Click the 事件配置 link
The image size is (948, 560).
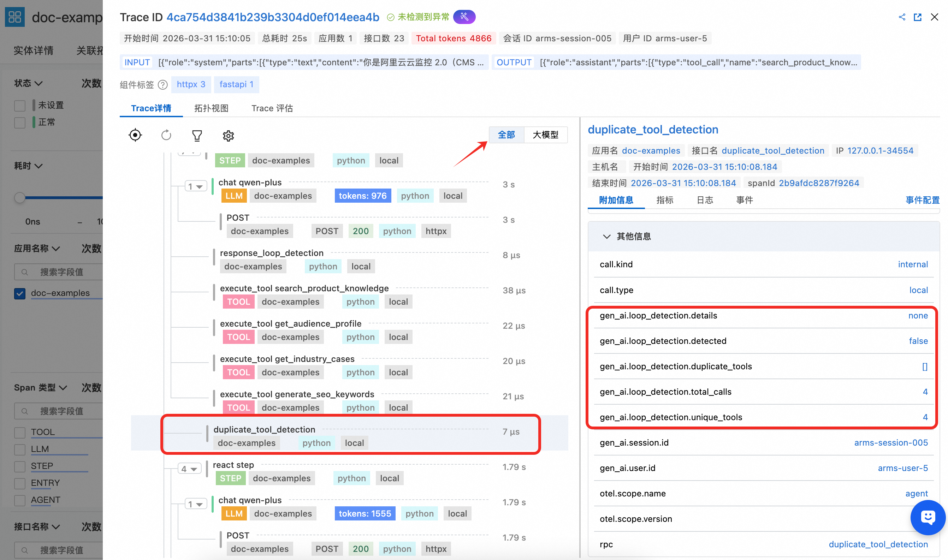(922, 200)
